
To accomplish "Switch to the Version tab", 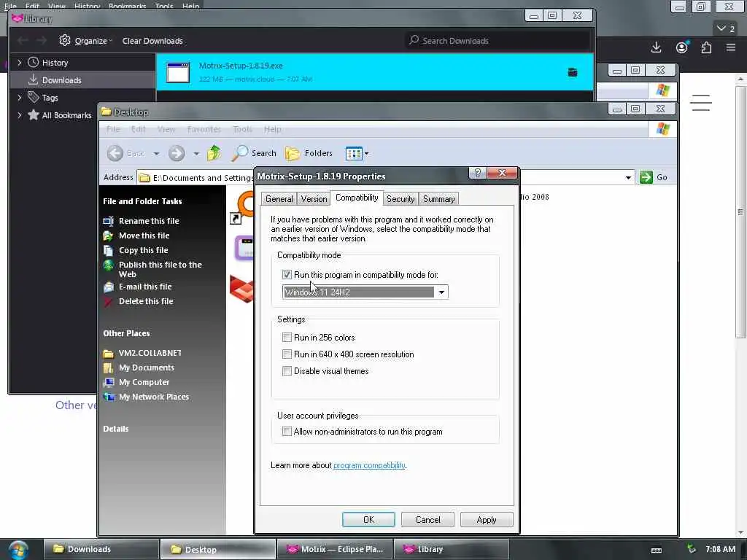I will coord(314,199).
